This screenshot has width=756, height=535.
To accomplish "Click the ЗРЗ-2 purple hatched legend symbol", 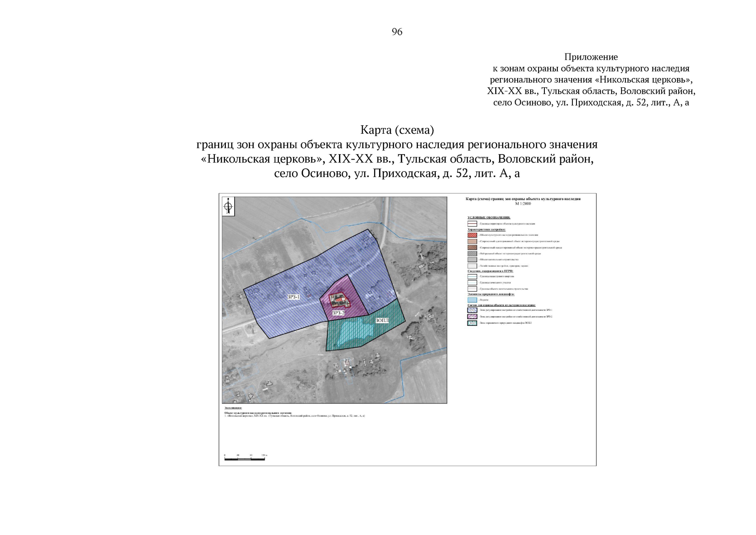I will coord(472,317).
